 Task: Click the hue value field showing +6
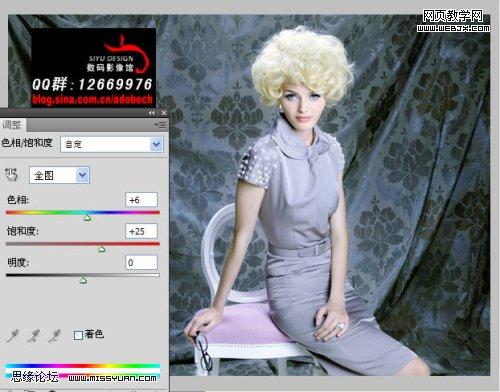pos(141,200)
